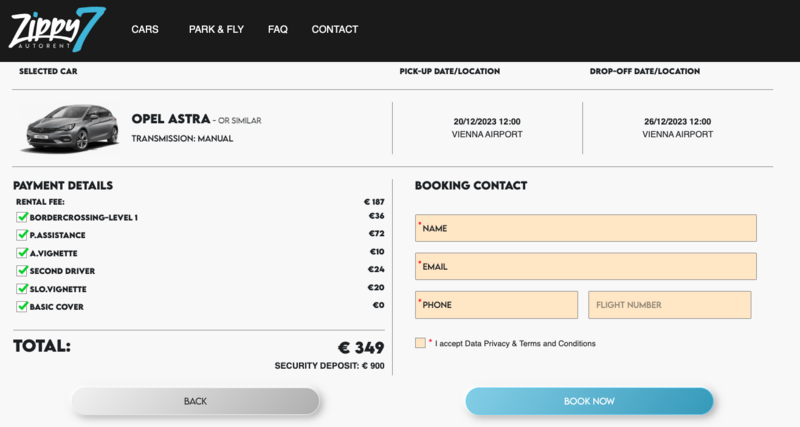Toggle the P.Assistance checkbox
This screenshot has width=800, height=427.
(22, 235)
